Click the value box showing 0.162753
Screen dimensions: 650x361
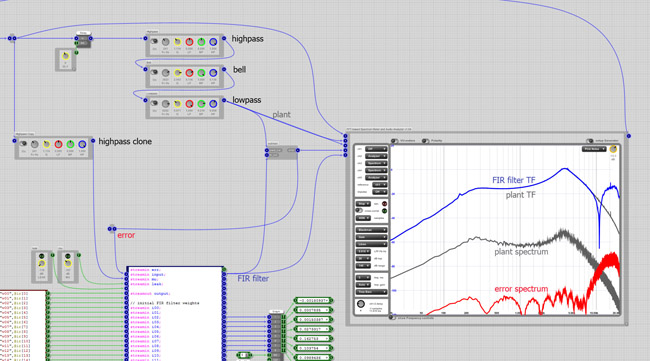[313, 339]
